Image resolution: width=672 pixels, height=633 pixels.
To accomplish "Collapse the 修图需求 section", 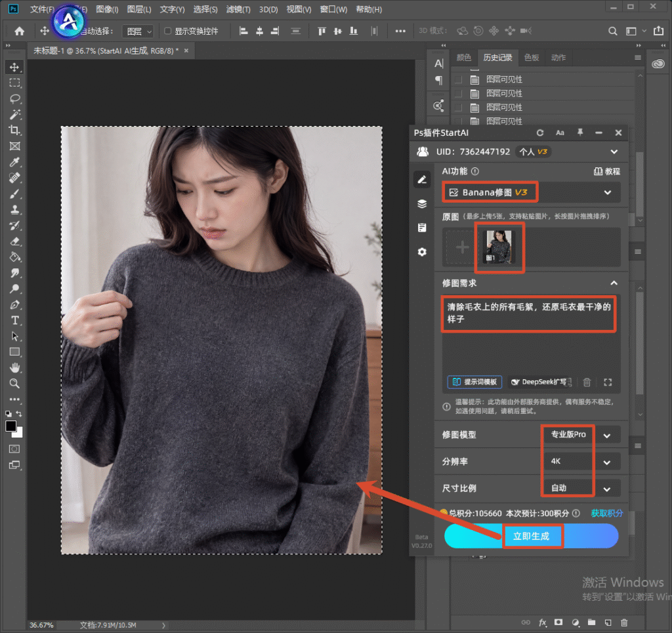I will pos(614,283).
